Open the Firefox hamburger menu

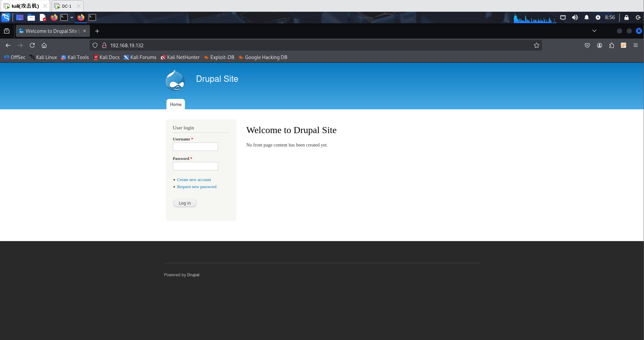pos(636,45)
